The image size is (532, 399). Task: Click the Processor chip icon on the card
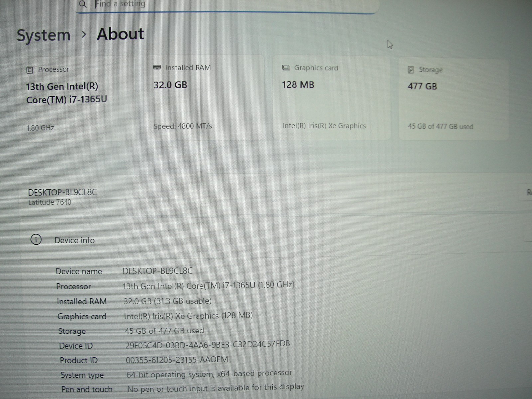[30, 70]
